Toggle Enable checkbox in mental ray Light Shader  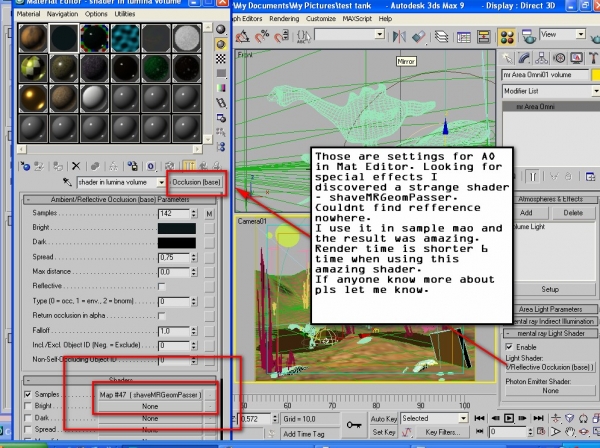click(x=509, y=347)
